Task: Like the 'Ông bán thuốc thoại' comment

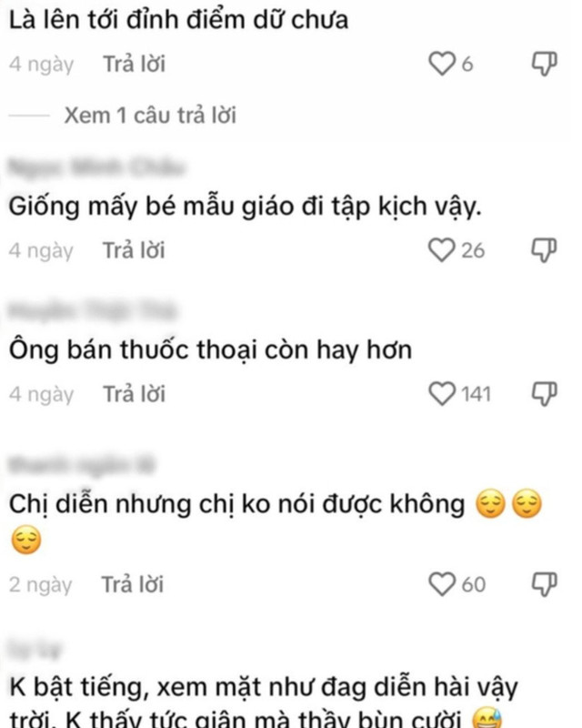Action: (441, 394)
